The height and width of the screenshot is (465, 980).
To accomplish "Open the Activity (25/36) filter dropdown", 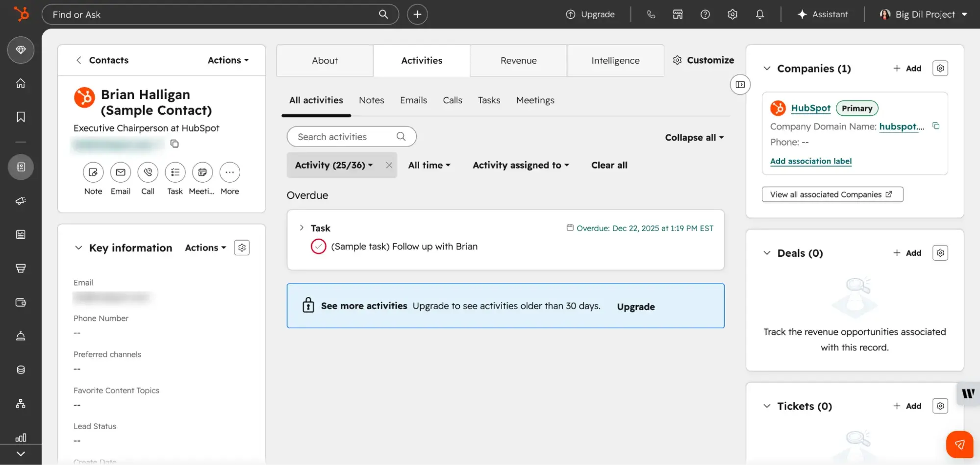I will pyautogui.click(x=334, y=165).
